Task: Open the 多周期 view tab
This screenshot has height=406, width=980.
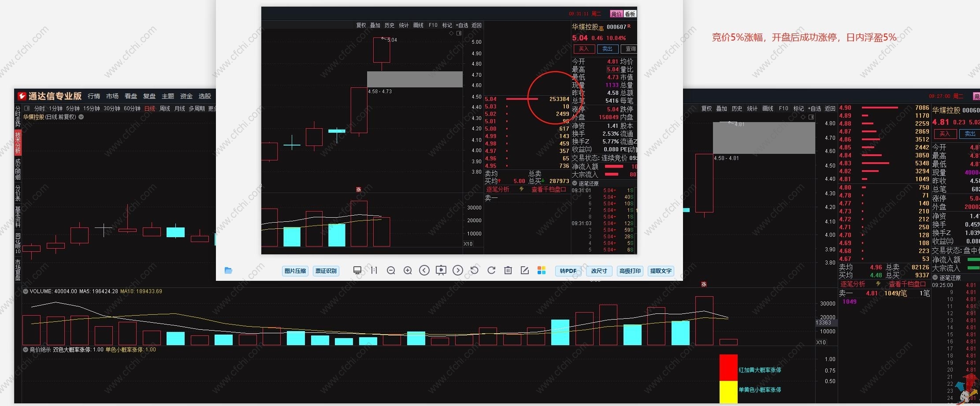Action: tap(197, 108)
